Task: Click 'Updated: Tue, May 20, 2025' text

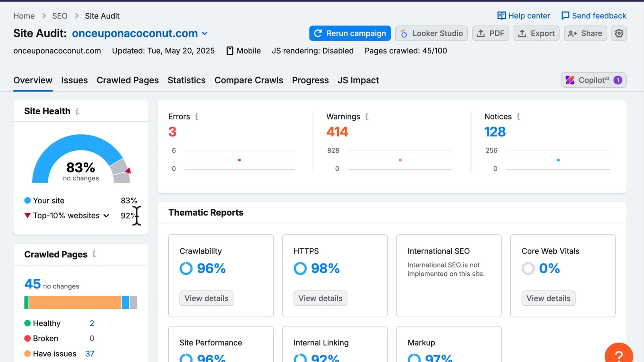Action: pyautogui.click(x=163, y=51)
